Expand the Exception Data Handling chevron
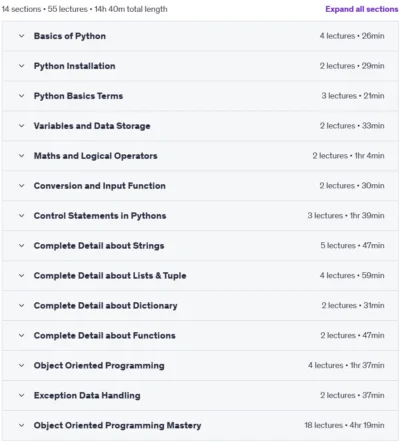Viewport: 400px width, 442px height. tap(21, 395)
